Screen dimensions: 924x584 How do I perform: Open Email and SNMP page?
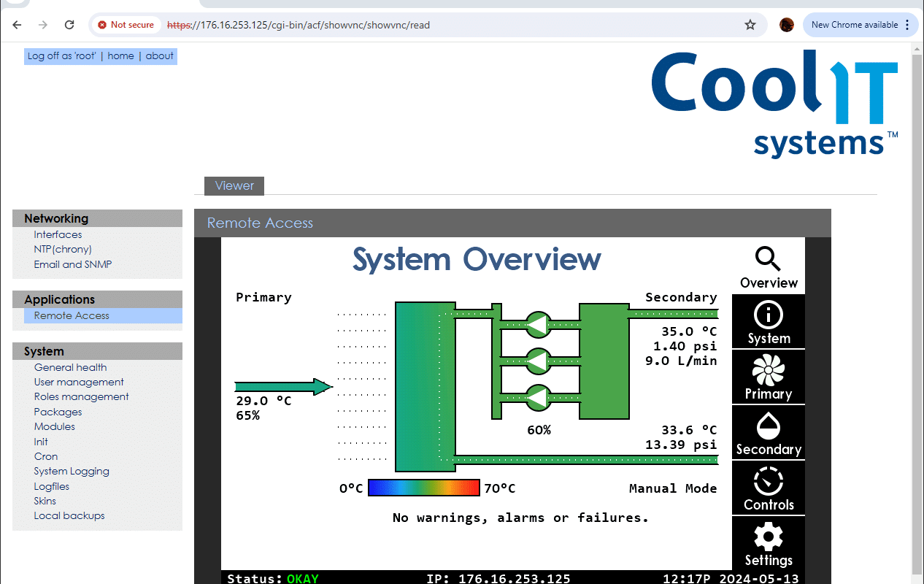click(73, 264)
